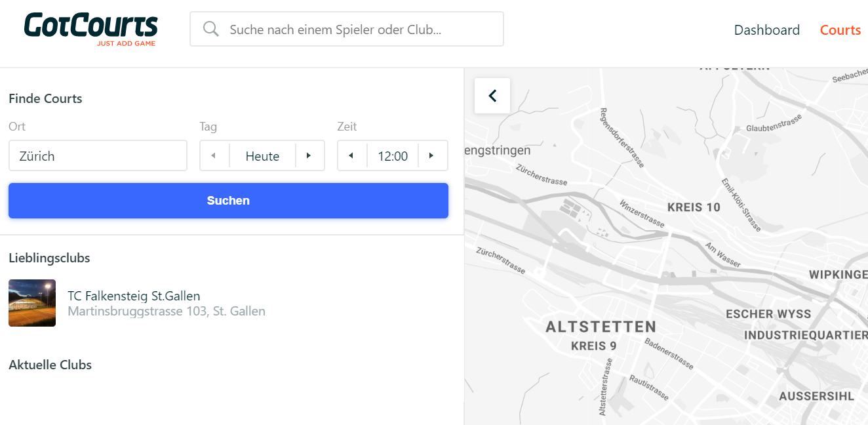This screenshot has width=868, height=425.
Task: Open TC Falkensteig St.Gallen club thumbnail
Action: [32, 303]
